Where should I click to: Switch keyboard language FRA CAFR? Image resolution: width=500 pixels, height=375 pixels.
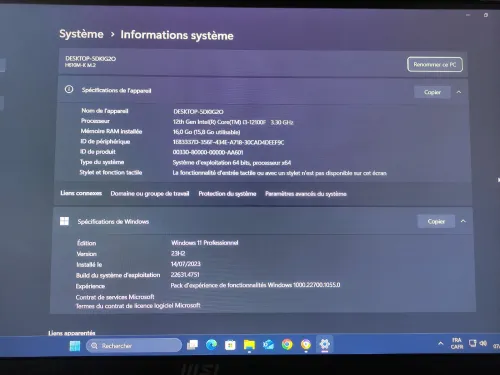coord(457,343)
